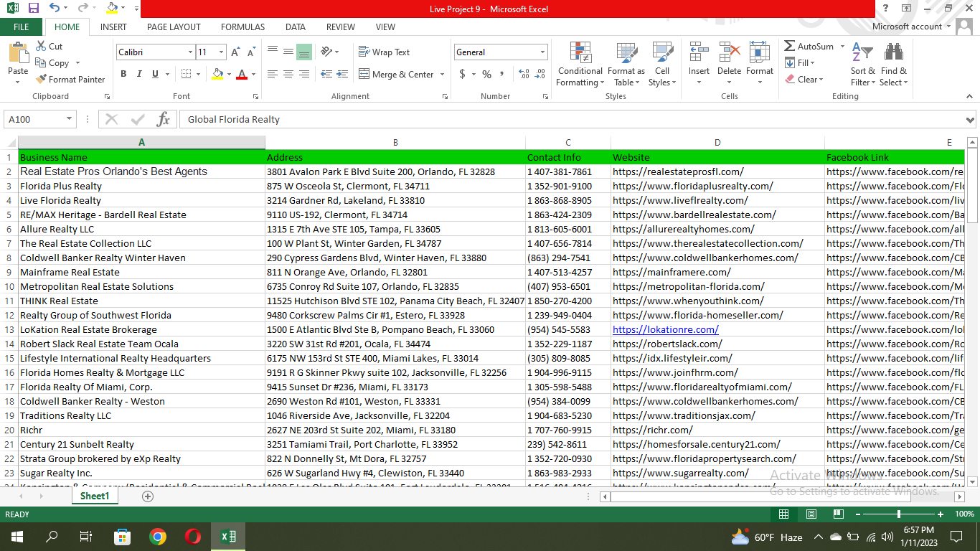Click inside the Name Box field
Viewport: 980px width, 551px height.
(34, 119)
